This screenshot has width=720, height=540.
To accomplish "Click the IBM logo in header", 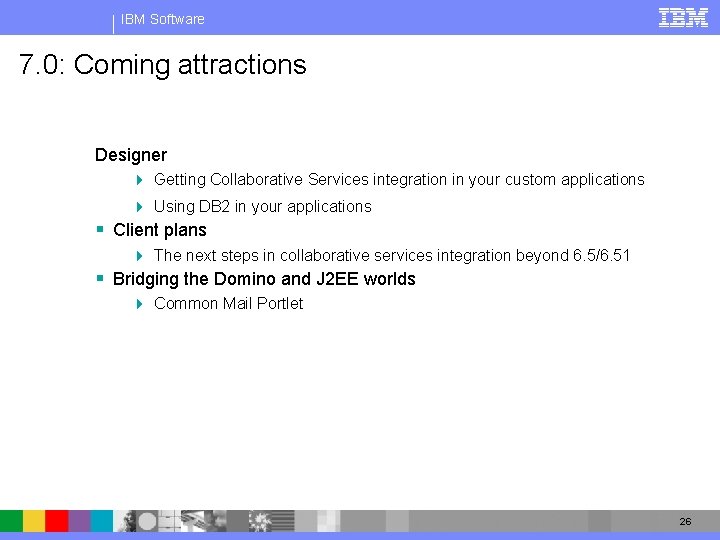I will (x=683, y=18).
